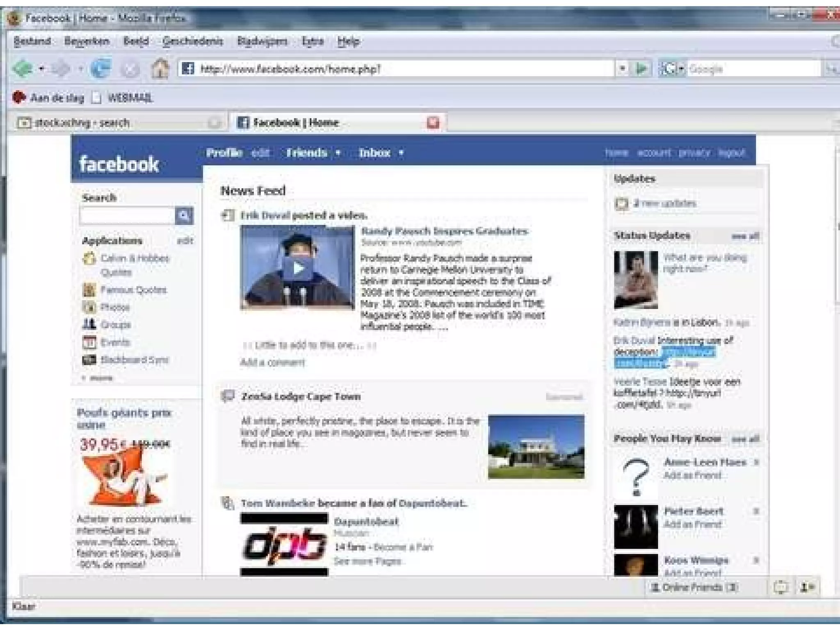Close the Facebook | Home tab
This screenshot has height=630, width=840.
click(x=433, y=122)
